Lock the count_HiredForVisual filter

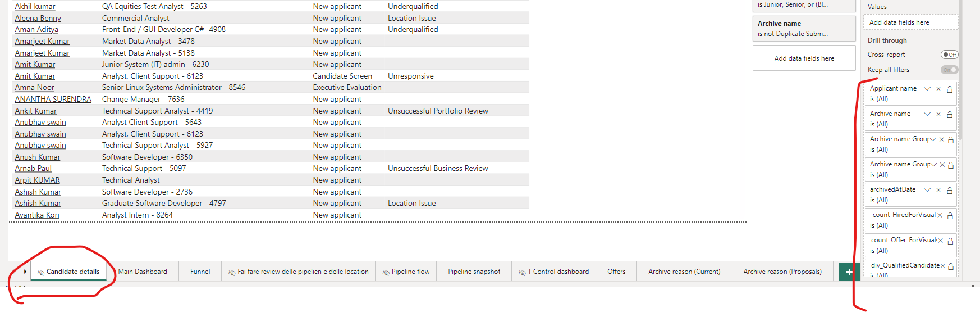coord(950,215)
